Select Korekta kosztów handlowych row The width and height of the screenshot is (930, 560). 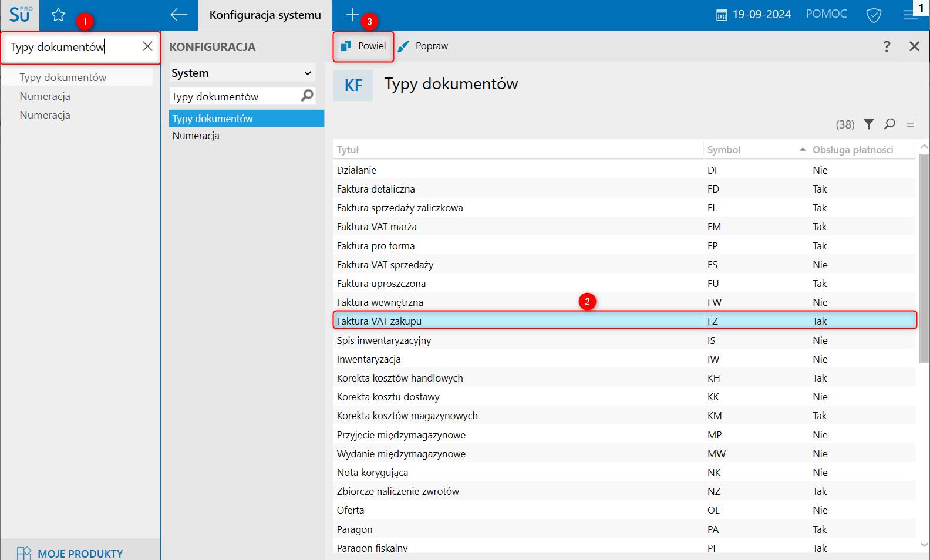624,378
